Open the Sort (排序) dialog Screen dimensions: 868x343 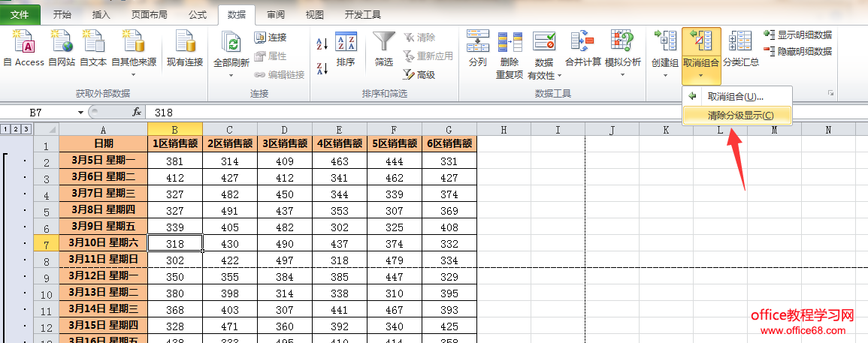[x=346, y=49]
